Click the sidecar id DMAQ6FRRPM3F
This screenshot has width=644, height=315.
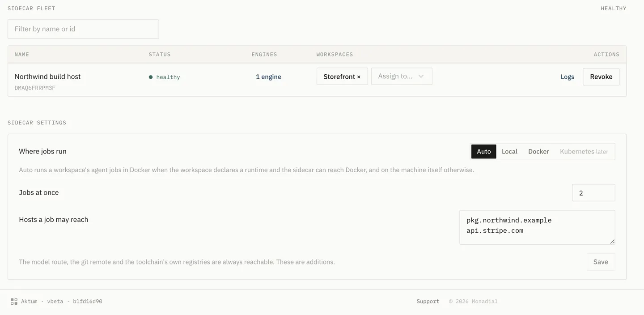point(35,88)
